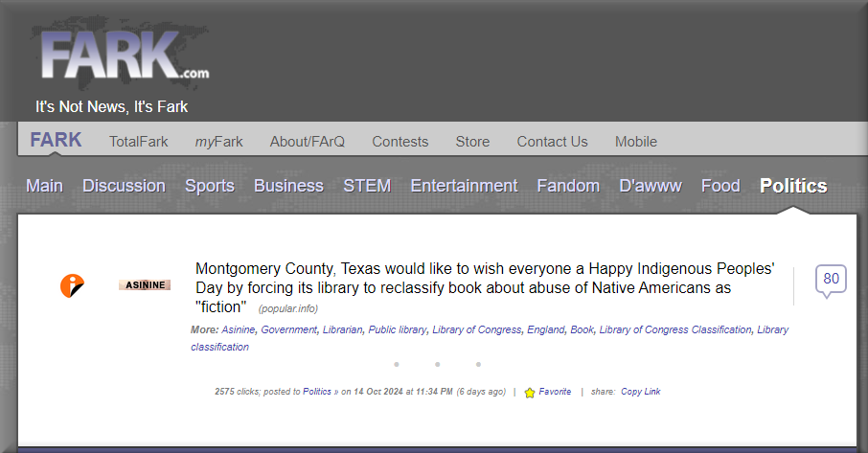The image size is (868, 453).
Task: Open the popular.info source icon
Action: pos(72,284)
